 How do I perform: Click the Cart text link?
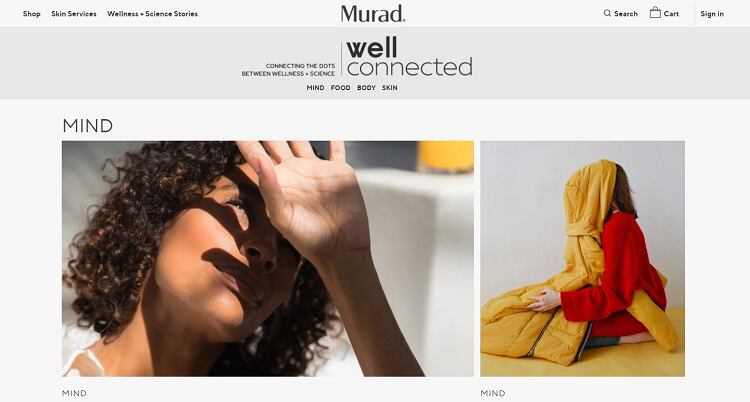[671, 14]
